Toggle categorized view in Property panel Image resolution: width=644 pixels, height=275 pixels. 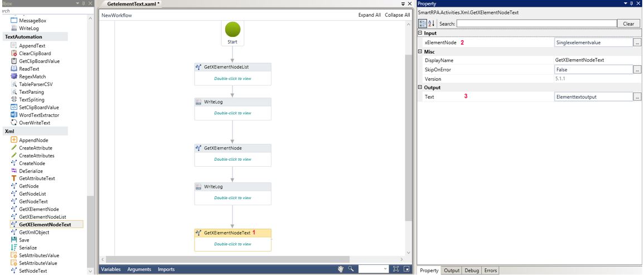(x=423, y=23)
